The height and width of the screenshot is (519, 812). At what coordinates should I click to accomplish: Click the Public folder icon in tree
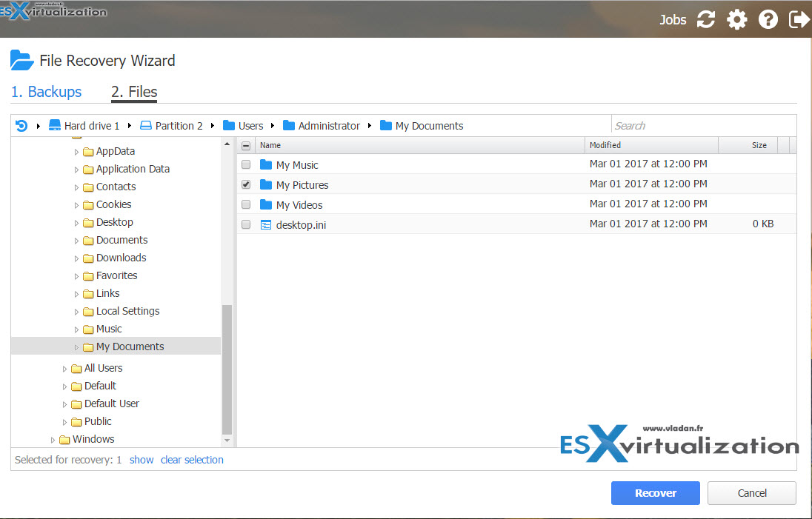coord(76,422)
